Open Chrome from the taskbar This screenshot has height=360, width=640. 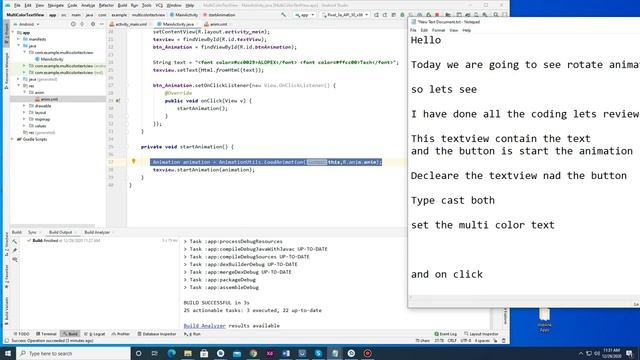[253, 353]
